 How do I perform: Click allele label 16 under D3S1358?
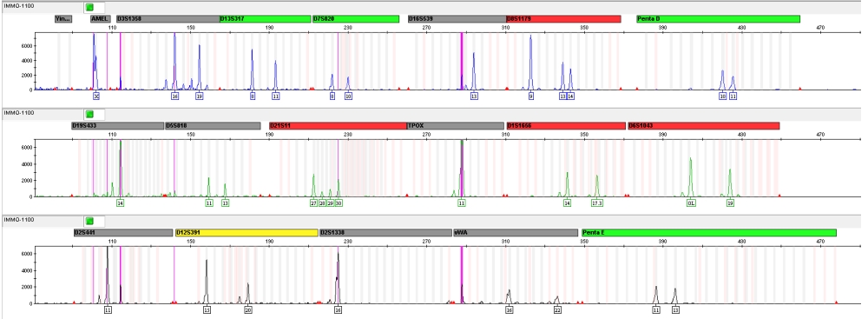(x=175, y=96)
